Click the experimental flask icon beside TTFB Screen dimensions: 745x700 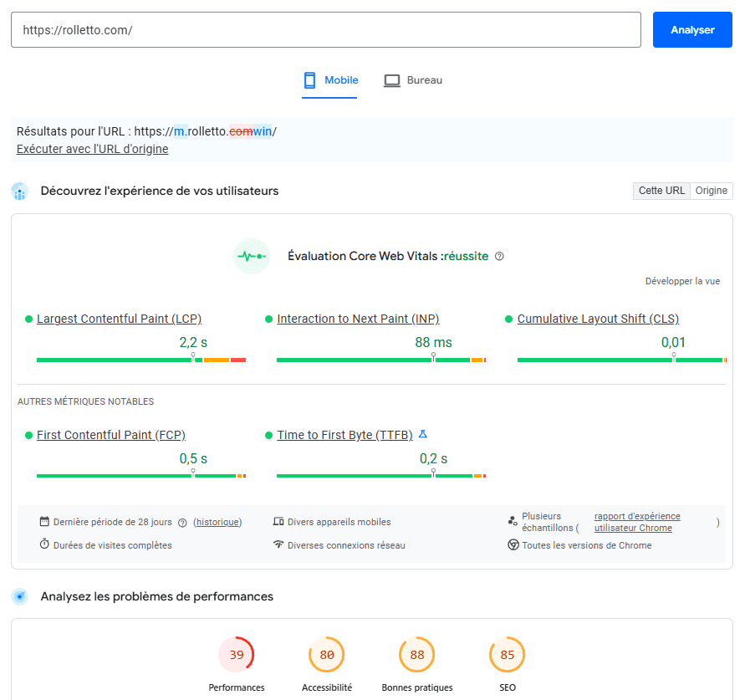[x=423, y=434]
